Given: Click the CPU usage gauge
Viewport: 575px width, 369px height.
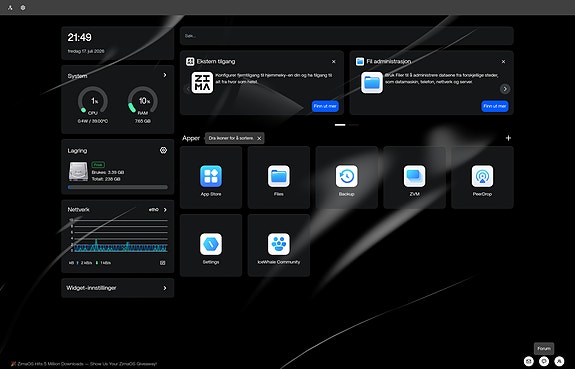Looking at the screenshot, I should coord(93,100).
